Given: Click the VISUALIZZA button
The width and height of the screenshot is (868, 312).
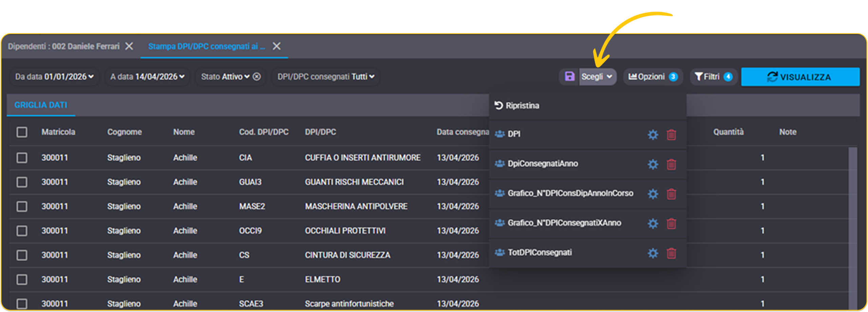Looking at the screenshot, I should pos(800,77).
